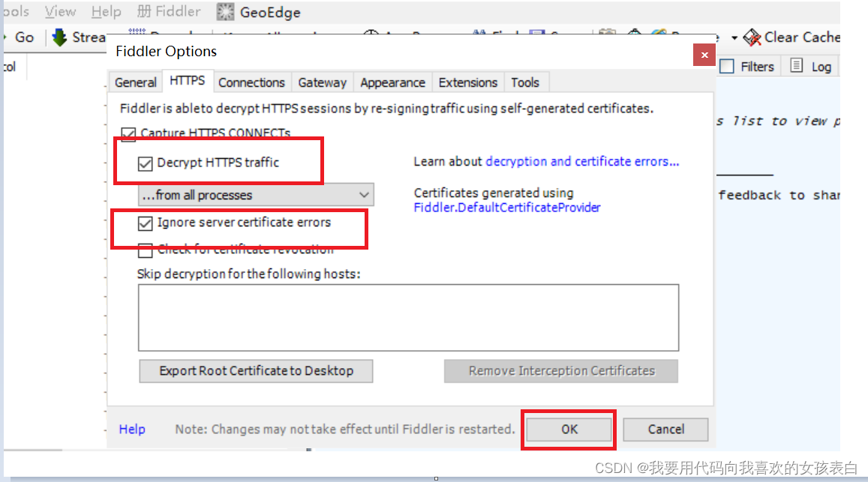Cancel the Fiddler Options dialog
The width and height of the screenshot is (868, 482).
[666, 430]
